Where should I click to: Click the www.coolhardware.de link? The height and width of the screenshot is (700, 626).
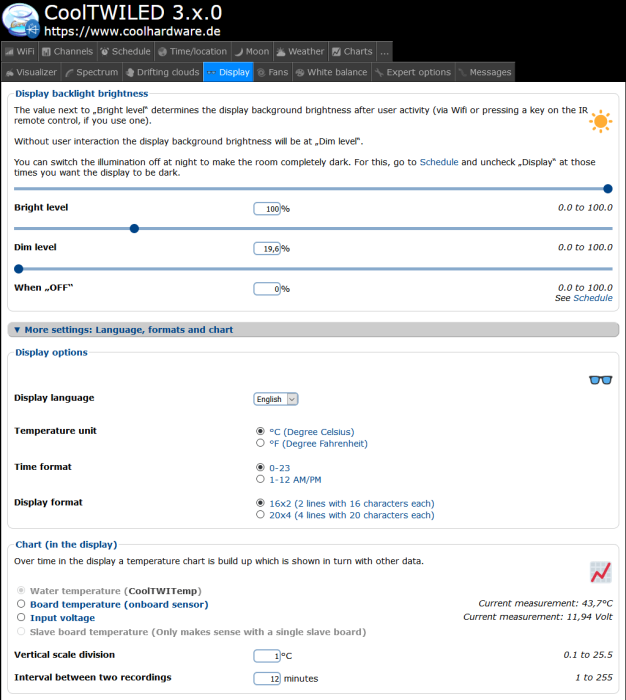tap(133, 31)
